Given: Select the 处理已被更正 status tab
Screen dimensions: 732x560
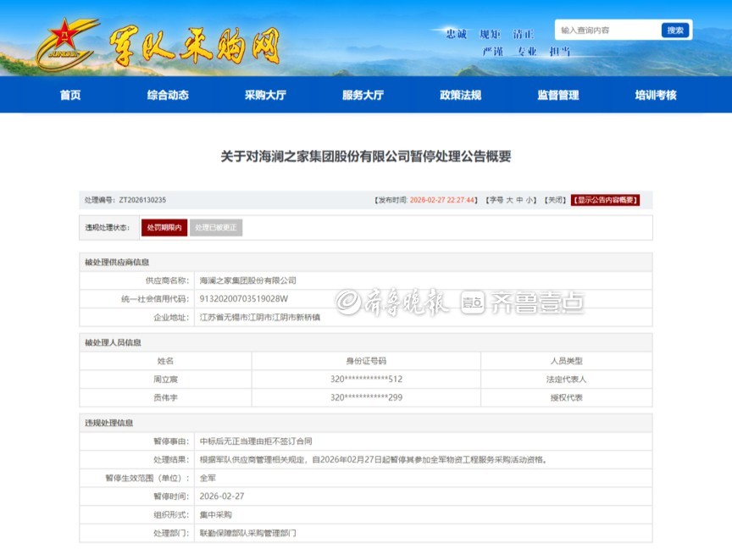Looking at the screenshot, I should (x=215, y=228).
